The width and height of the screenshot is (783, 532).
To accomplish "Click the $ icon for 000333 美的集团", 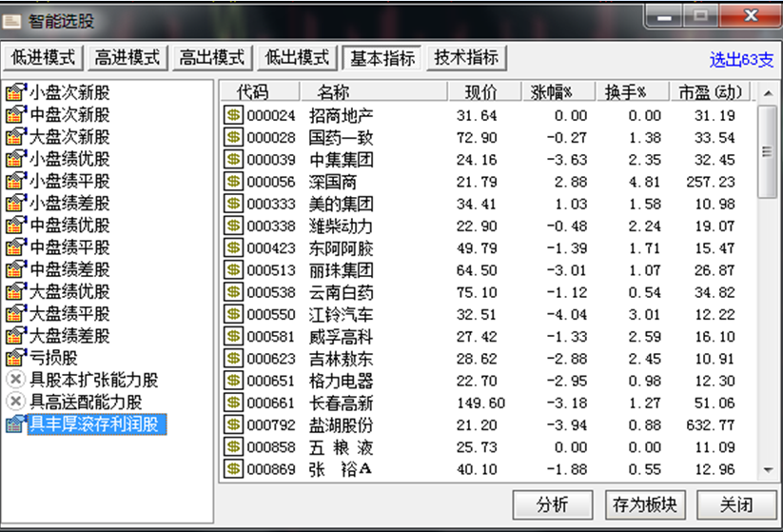I will tap(233, 204).
